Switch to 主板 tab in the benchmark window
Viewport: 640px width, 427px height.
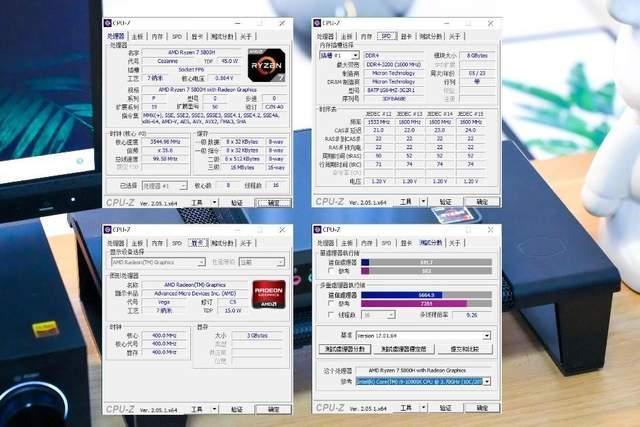click(347, 243)
